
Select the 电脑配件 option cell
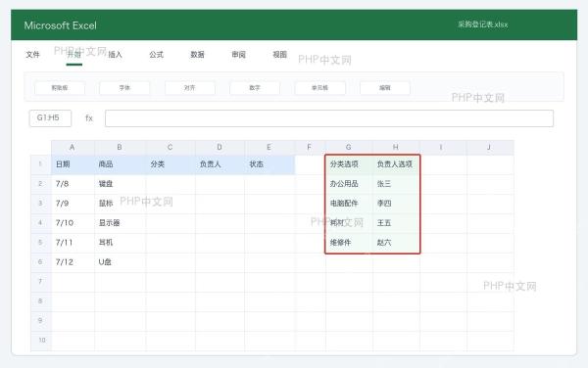[x=349, y=204]
